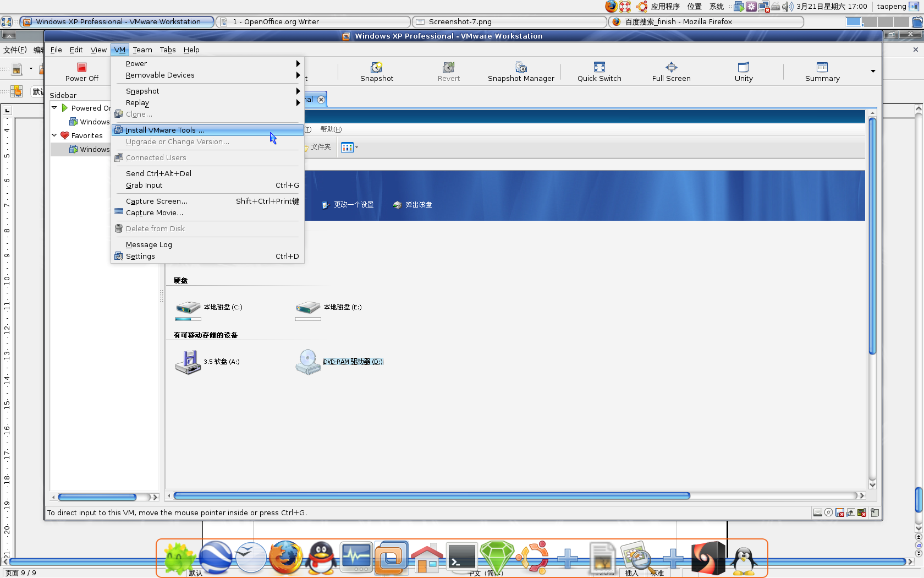Click the VM view horizontal scrollbar
924x578 pixels.
pyautogui.click(x=432, y=496)
